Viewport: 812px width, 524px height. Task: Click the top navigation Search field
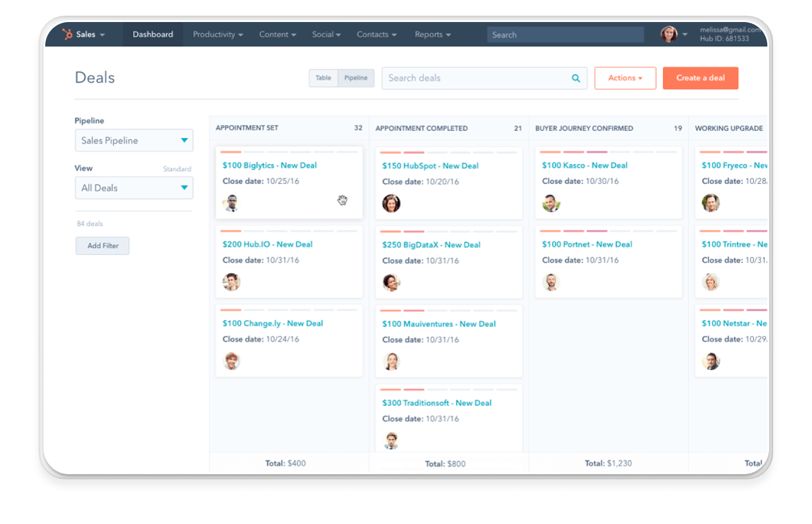pos(565,35)
